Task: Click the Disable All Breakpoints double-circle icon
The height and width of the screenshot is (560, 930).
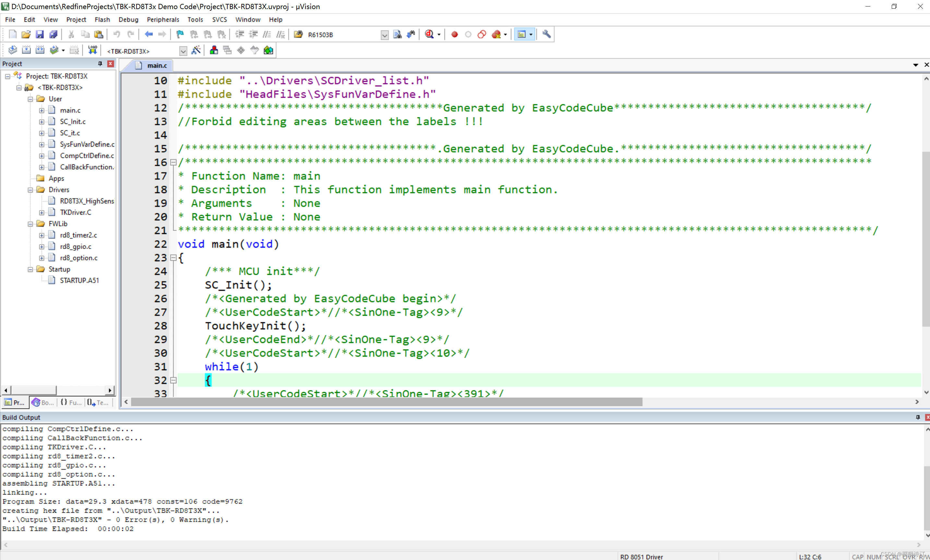Action: tap(482, 34)
